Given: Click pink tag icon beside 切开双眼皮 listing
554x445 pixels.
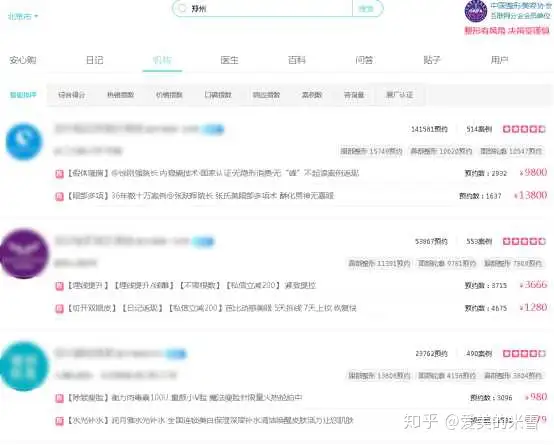Looking at the screenshot, I should tap(59, 308).
